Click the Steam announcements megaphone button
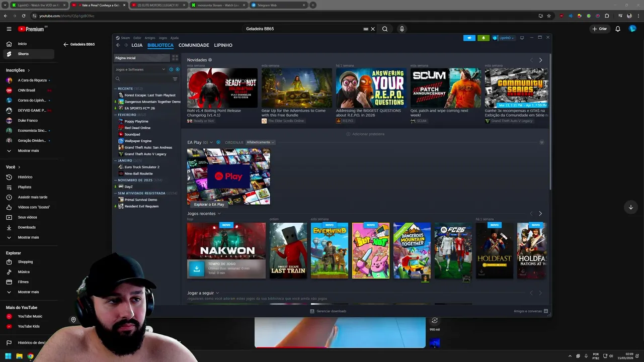Screen dimensions: 644x362 (x=469, y=38)
